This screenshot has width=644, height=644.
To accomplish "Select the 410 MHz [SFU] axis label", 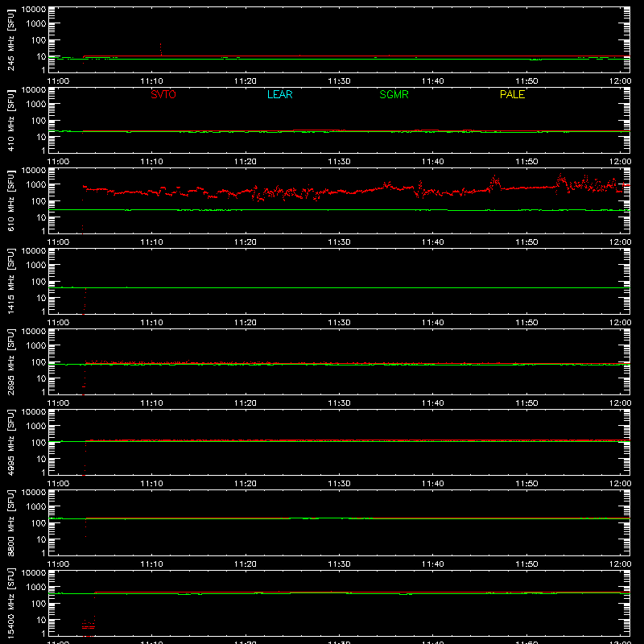I will coord(11,120).
